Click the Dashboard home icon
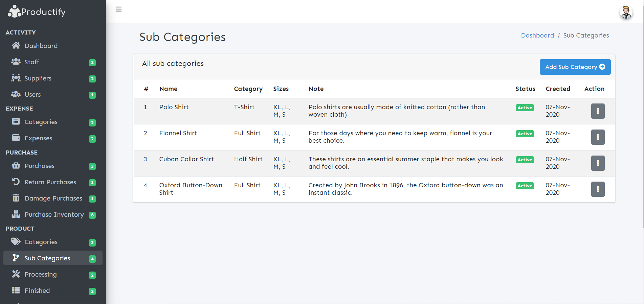Screen dimensions: 644x304 click(16, 45)
